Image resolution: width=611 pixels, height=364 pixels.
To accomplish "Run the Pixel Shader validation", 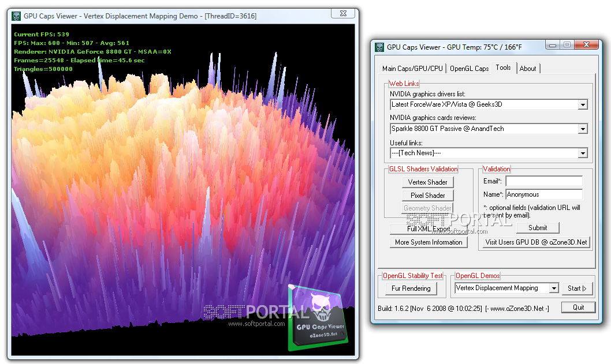I will 427,196.
